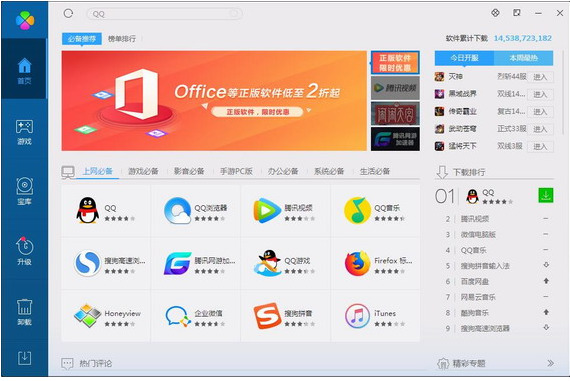Open the 宝库 software library in sidebar
The height and width of the screenshot is (381, 570).
[x=24, y=191]
